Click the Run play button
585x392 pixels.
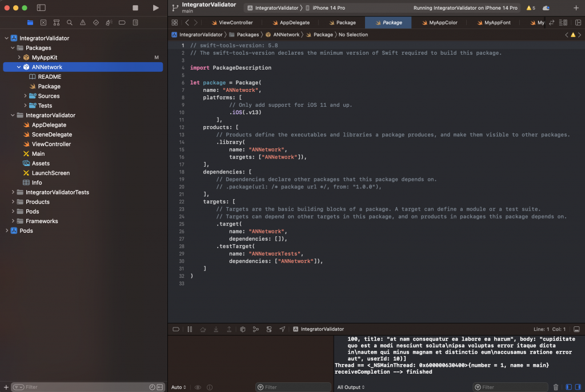155,8
